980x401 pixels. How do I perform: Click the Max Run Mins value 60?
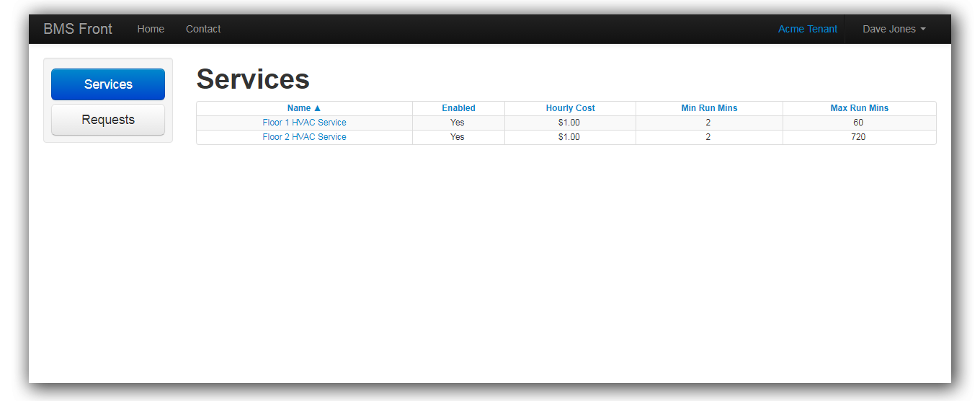click(858, 123)
